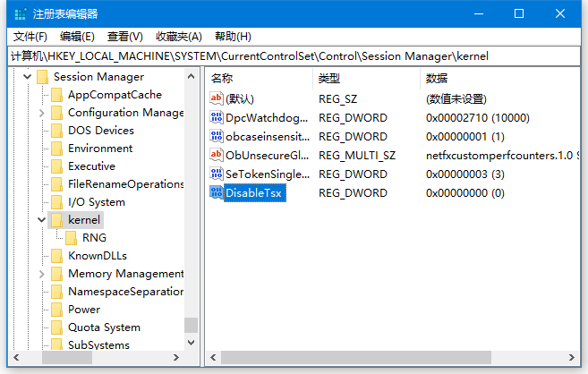Open the 收藏夹(A) menu
The width and height of the screenshot is (588, 374).
(178, 37)
